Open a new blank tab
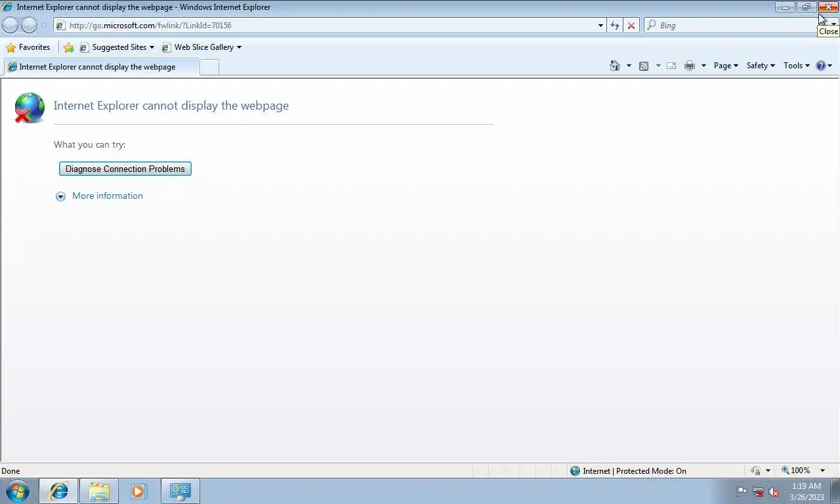This screenshot has width=840, height=504. (x=209, y=67)
